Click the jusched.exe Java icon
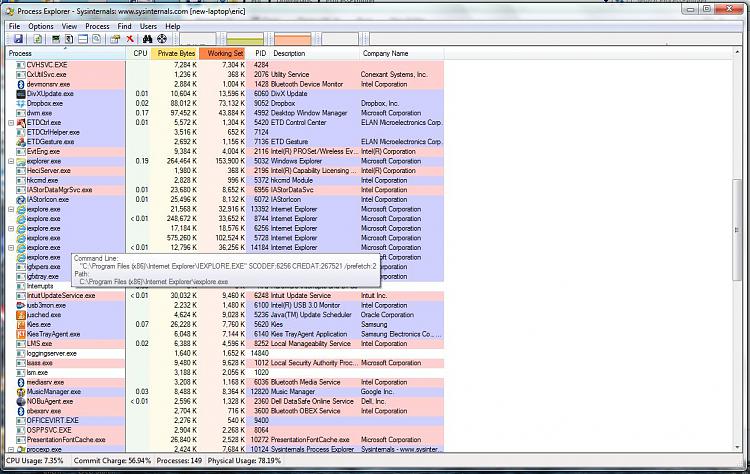Screen dimensions: 750x474 point(21,315)
